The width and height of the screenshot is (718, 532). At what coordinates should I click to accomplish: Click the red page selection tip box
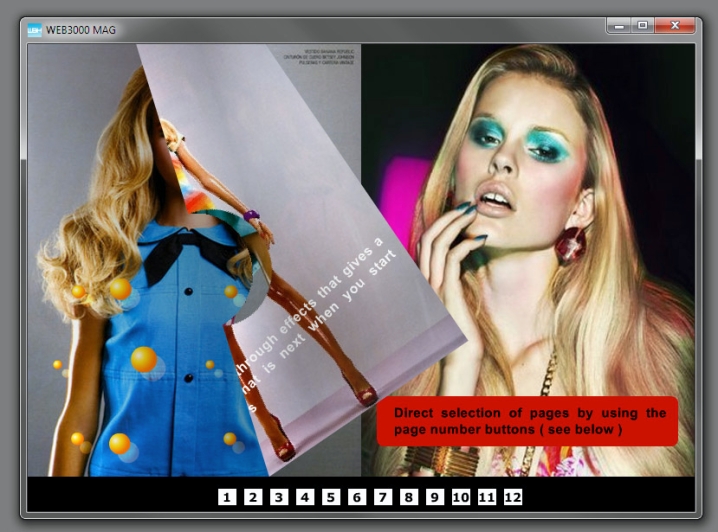coord(527,421)
